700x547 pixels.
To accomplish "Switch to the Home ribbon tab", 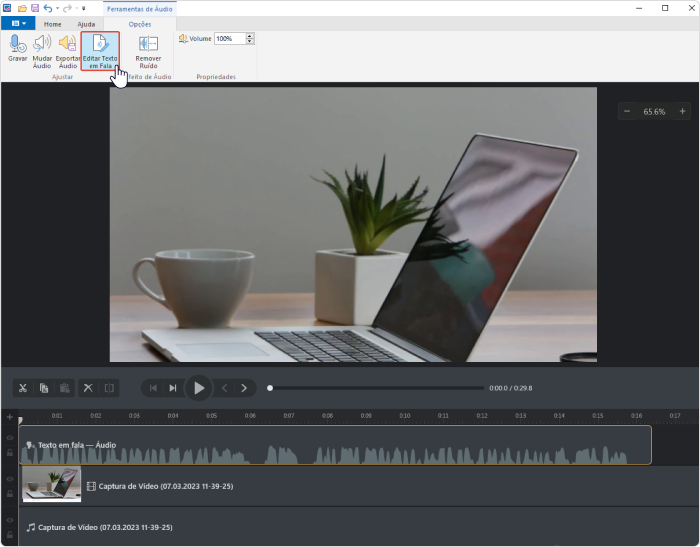I will click(53, 23).
